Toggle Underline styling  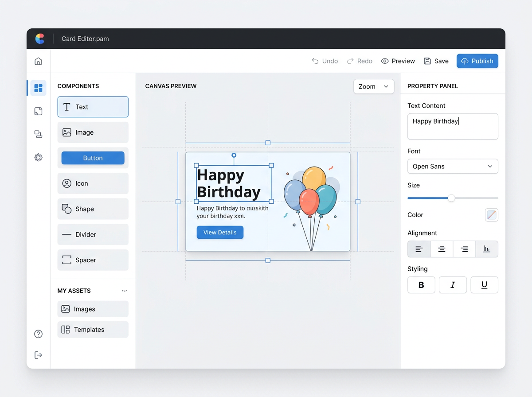484,285
